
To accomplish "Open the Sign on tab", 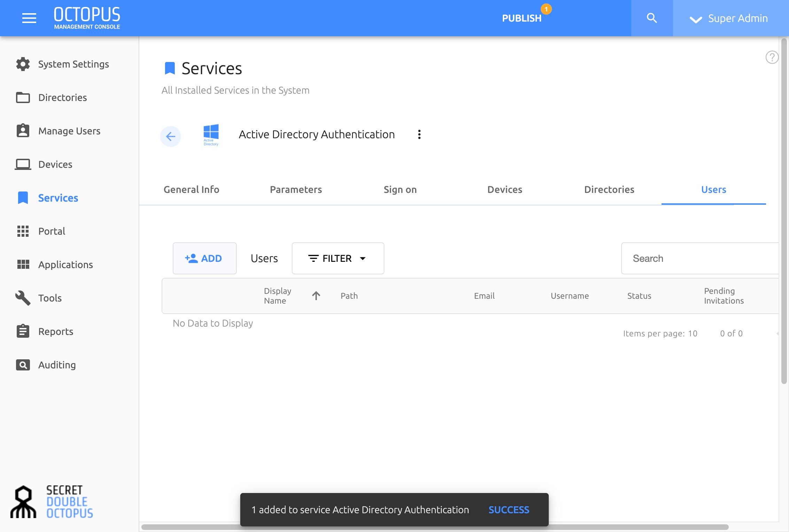I will [400, 189].
